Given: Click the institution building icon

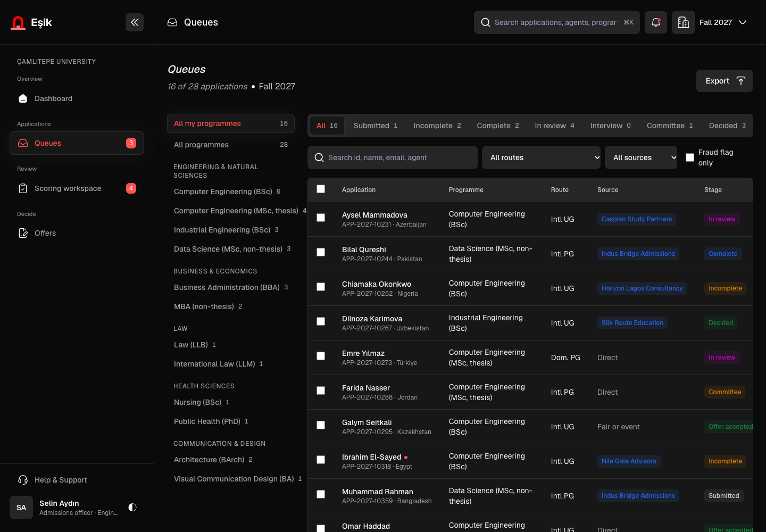Looking at the screenshot, I should tap(684, 22).
